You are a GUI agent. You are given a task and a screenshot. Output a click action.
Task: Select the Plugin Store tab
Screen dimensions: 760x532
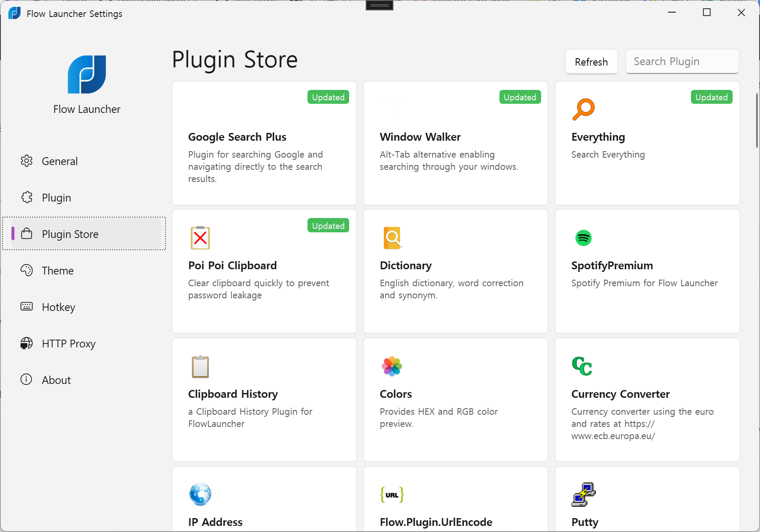(87, 234)
